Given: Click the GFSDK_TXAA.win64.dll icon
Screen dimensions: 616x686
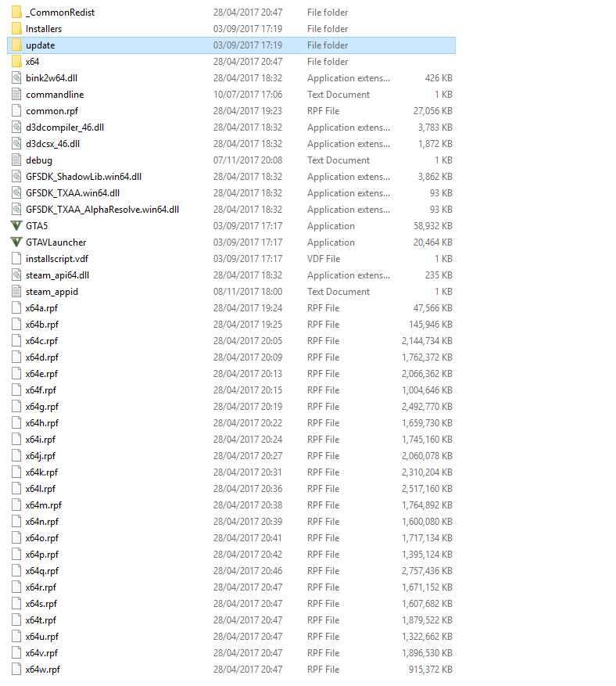Looking at the screenshot, I should (16, 193).
